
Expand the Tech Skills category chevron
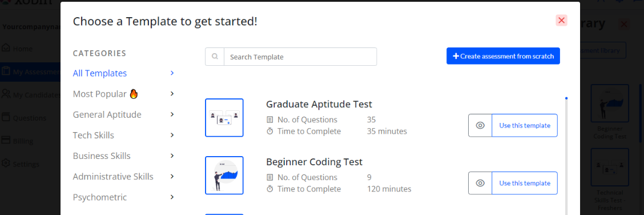pos(172,135)
